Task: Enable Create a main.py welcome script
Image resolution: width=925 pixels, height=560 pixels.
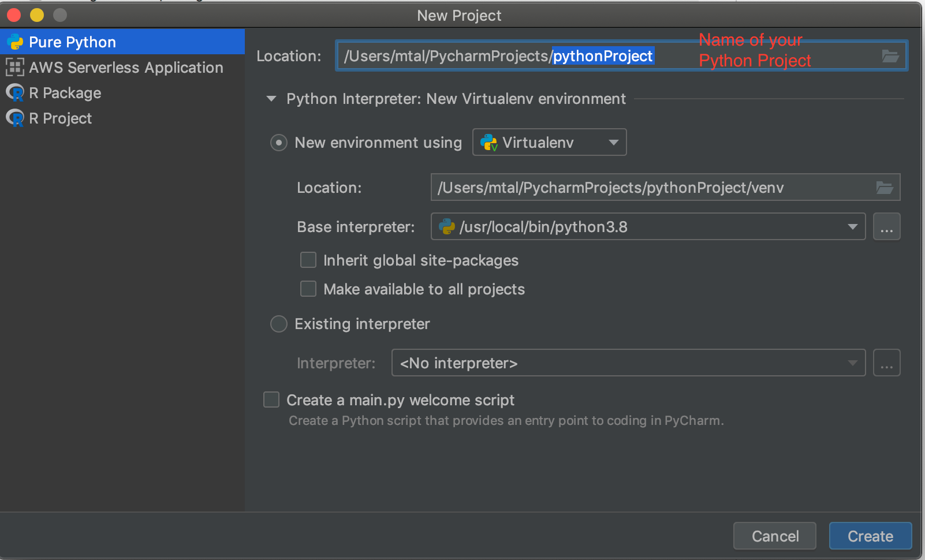Action: point(271,399)
